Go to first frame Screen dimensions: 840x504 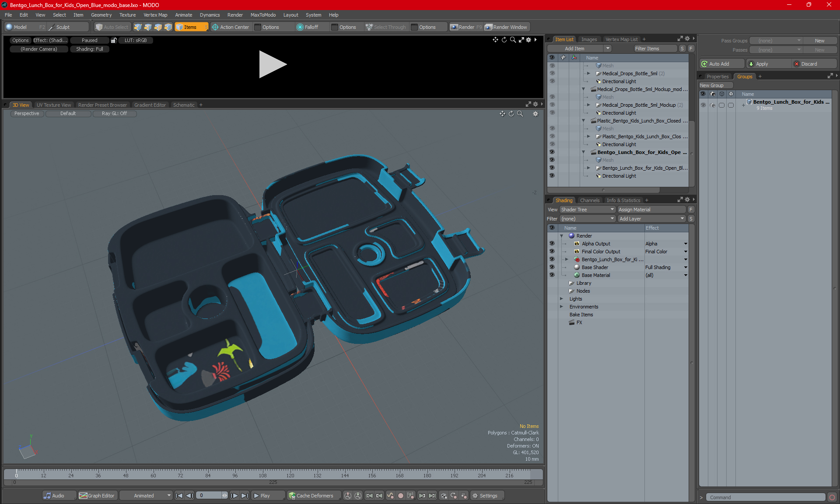click(179, 496)
